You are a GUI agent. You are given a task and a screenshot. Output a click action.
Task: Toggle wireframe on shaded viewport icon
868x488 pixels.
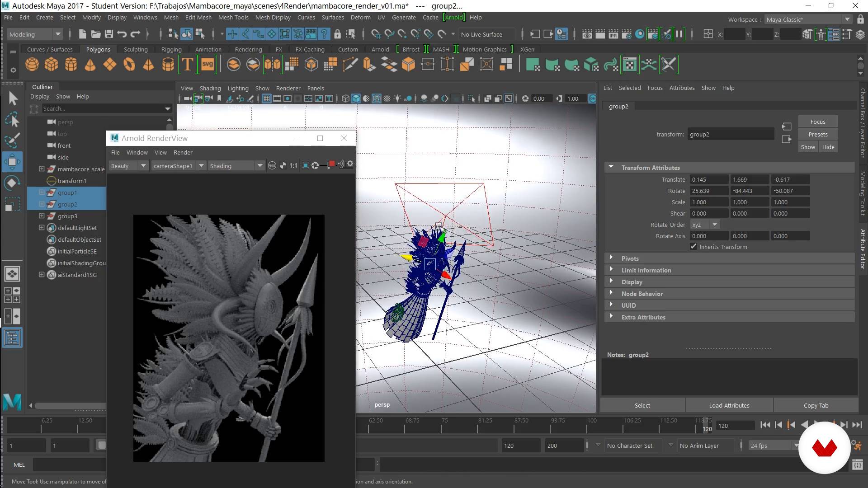[377, 99]
